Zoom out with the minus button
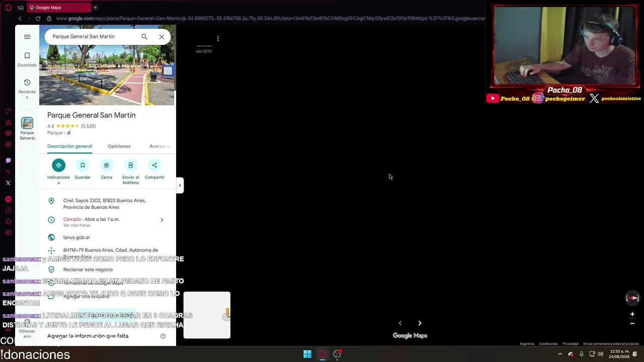The image size is (644, 362). click(632, 323)
